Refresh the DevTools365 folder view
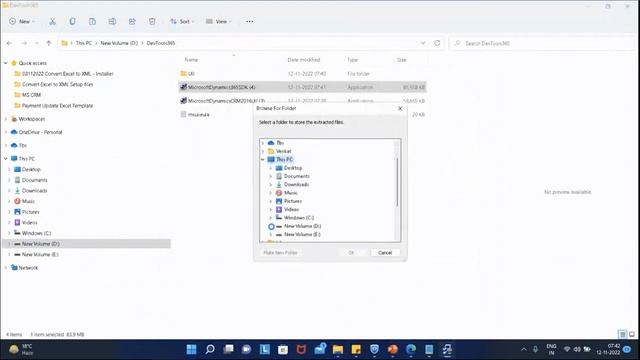 tap(437, 43)
